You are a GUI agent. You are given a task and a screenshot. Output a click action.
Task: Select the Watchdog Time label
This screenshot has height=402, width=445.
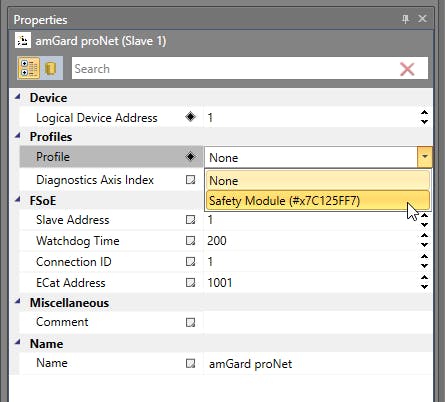click(78, 241)
